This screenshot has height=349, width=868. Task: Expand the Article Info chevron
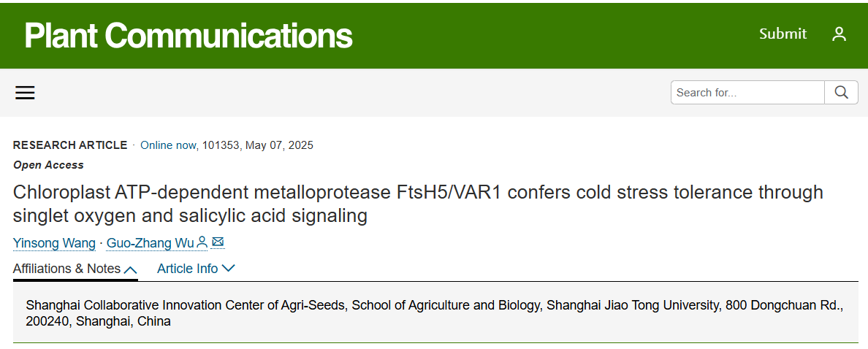coord(228,269)
